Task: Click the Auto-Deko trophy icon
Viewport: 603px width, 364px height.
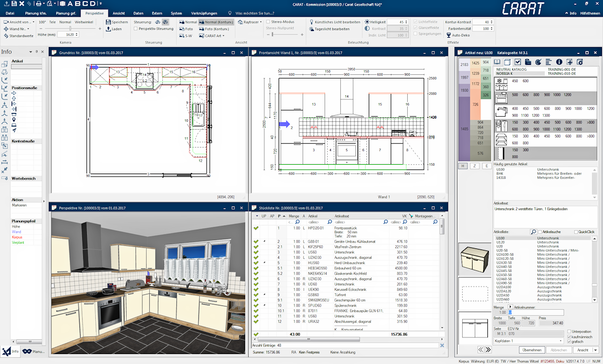Action: point(448,36)
